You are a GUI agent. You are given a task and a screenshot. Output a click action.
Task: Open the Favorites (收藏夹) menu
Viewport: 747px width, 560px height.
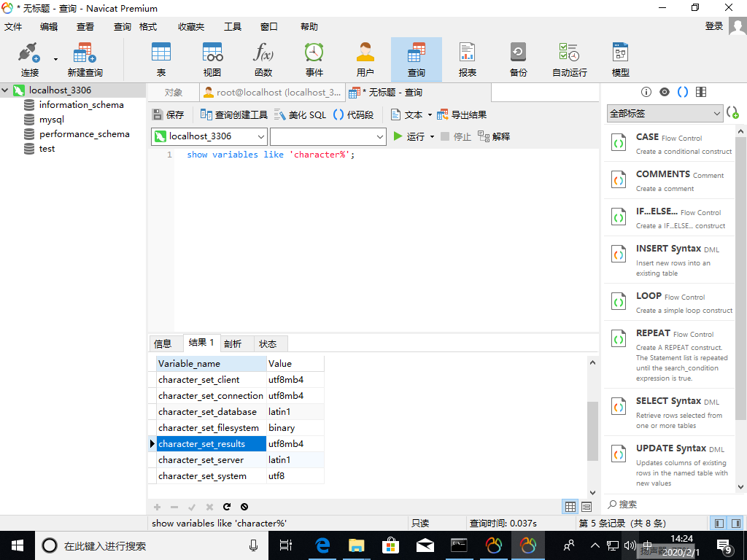coord(191,27)
